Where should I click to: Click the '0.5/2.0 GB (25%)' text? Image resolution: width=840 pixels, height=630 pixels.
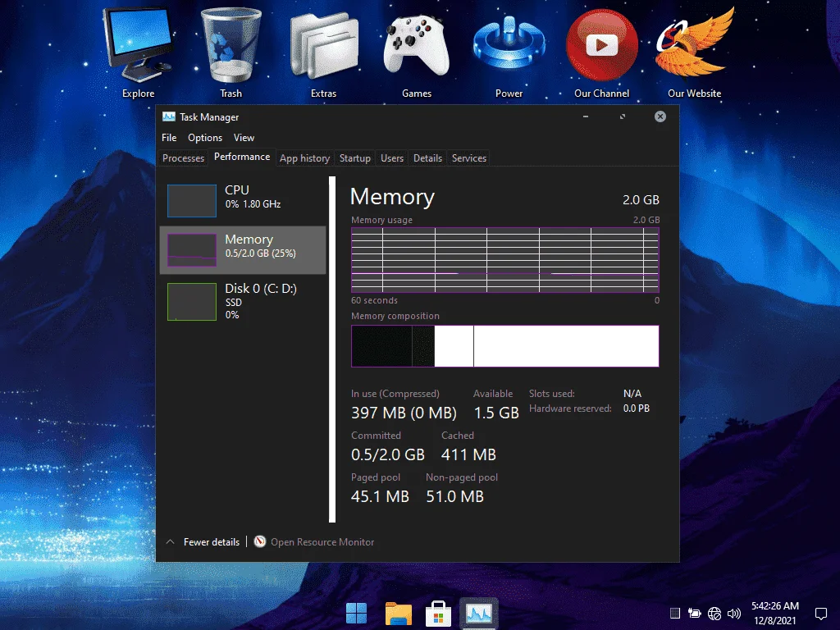click(260, 253)
